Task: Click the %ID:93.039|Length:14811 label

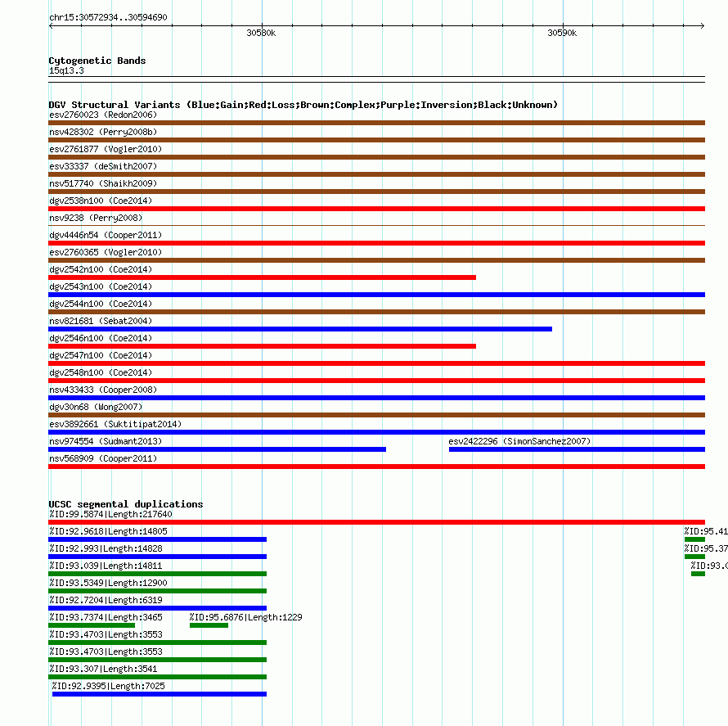Action: tap(106, 566)
